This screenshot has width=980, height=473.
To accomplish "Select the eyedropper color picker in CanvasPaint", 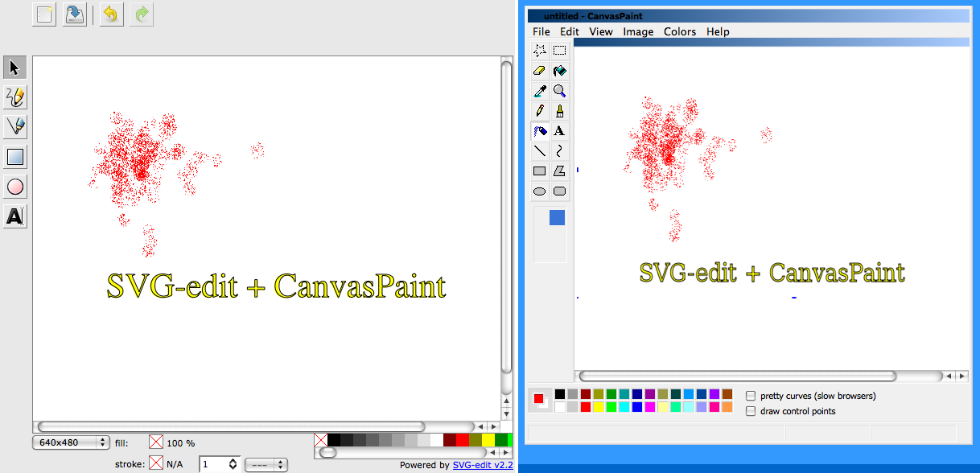I will tap(540, 90).
